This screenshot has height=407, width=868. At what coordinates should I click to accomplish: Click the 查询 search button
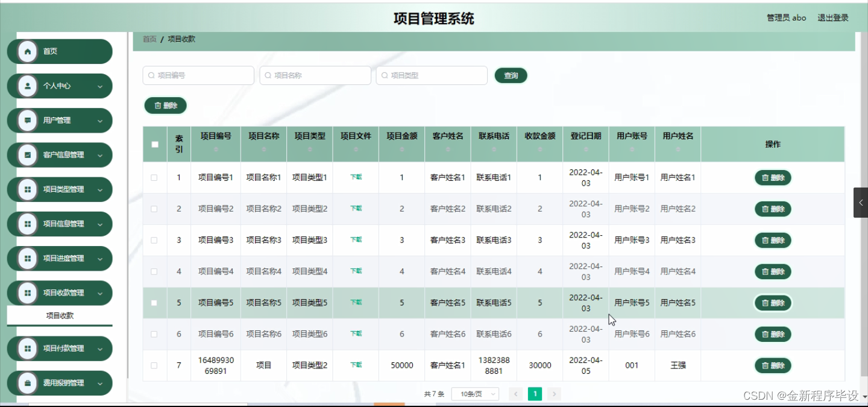(511, 75)
